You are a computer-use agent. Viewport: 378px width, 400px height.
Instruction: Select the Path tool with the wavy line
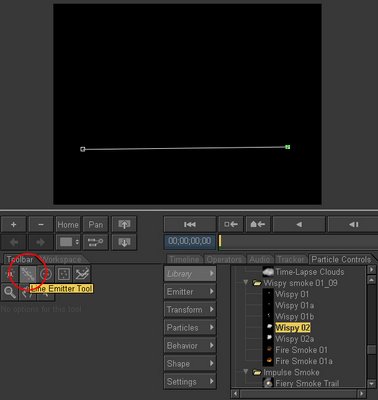(82, 274)
